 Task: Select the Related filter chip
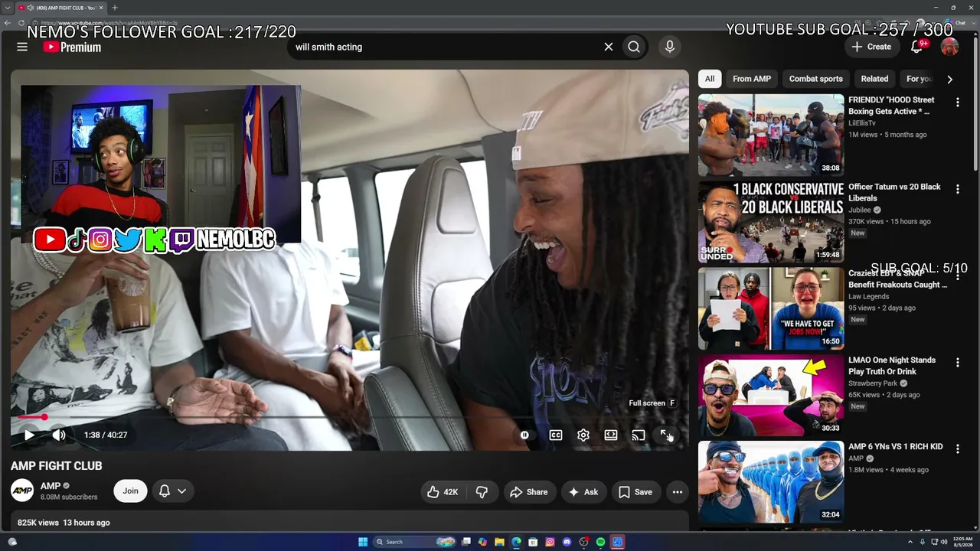(874, 79)
